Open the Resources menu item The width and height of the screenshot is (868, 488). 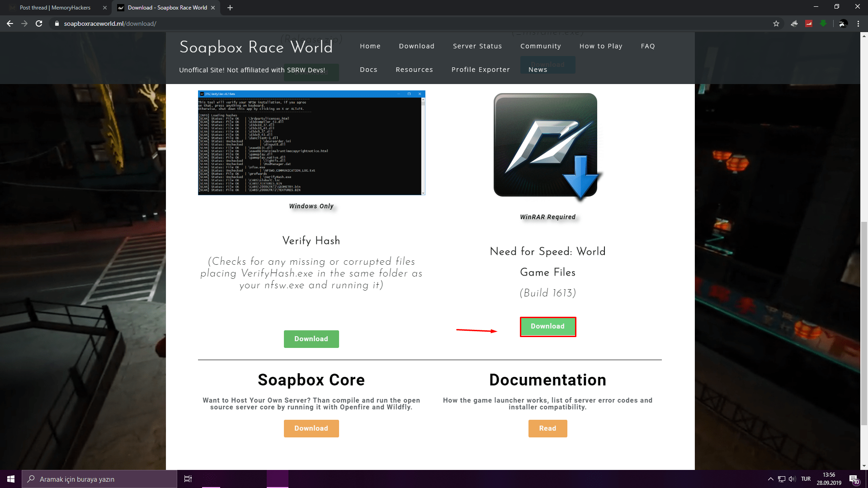[x=415, y=70]
